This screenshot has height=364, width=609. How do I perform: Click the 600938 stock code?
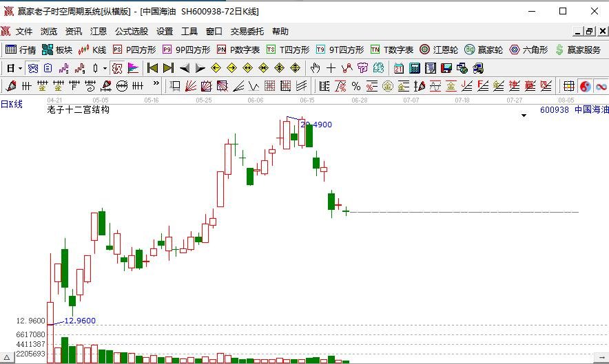[x=555, y=110]
